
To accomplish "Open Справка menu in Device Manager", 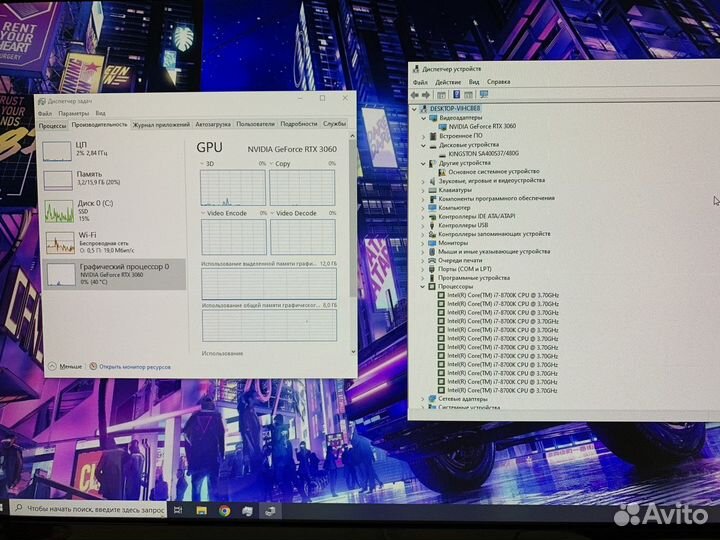I will coord(499,82).
